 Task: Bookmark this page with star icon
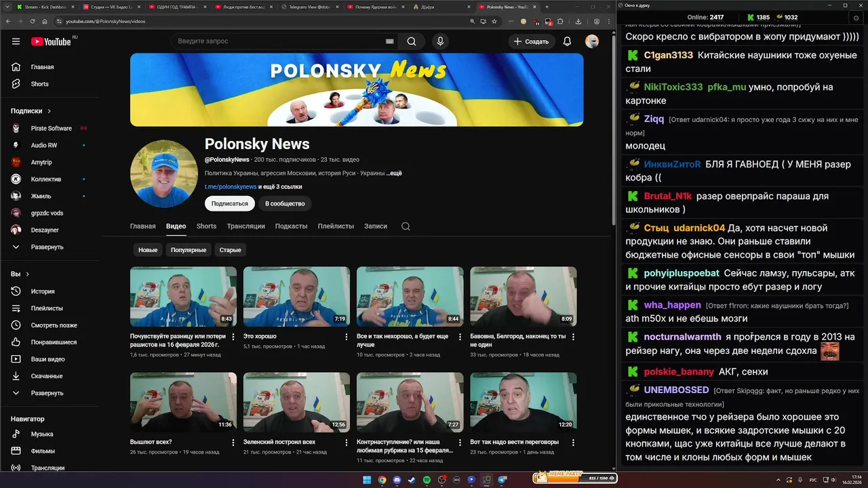click(494, 21)
